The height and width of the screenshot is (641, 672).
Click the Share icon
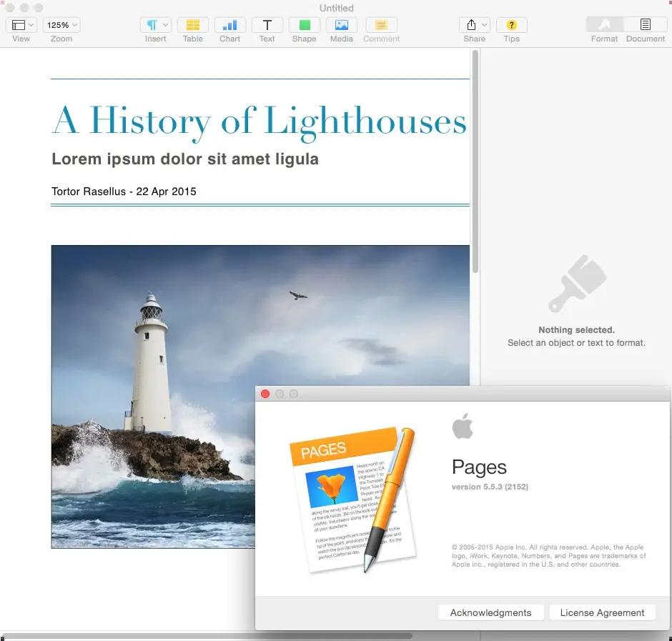pyautogui.click(x=471, y=25)
